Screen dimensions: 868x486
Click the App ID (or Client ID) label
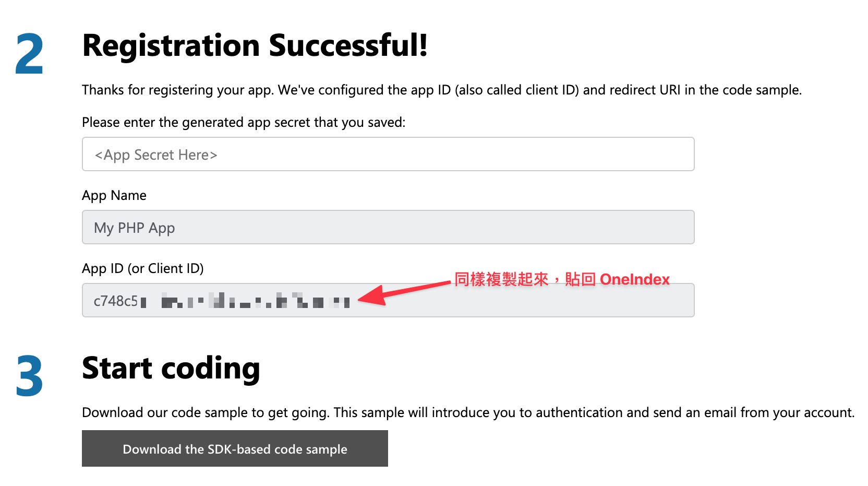point(143,268)
